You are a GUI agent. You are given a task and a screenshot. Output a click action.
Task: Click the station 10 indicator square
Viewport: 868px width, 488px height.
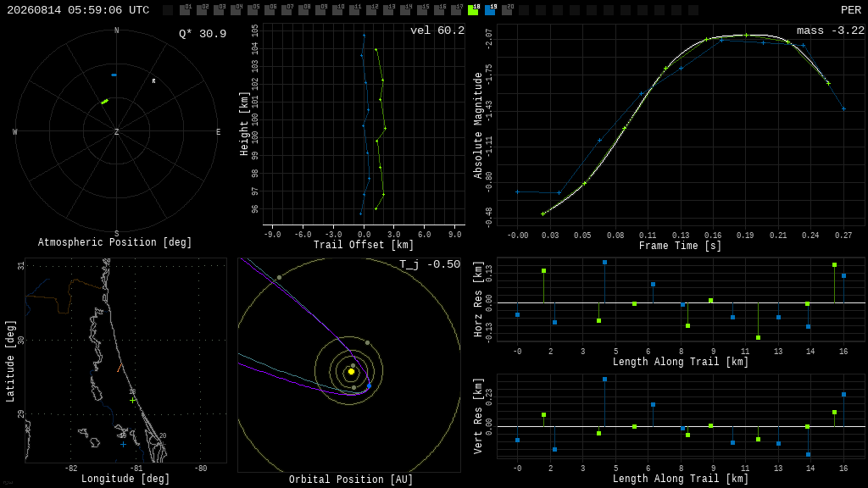tap(337, 9)
